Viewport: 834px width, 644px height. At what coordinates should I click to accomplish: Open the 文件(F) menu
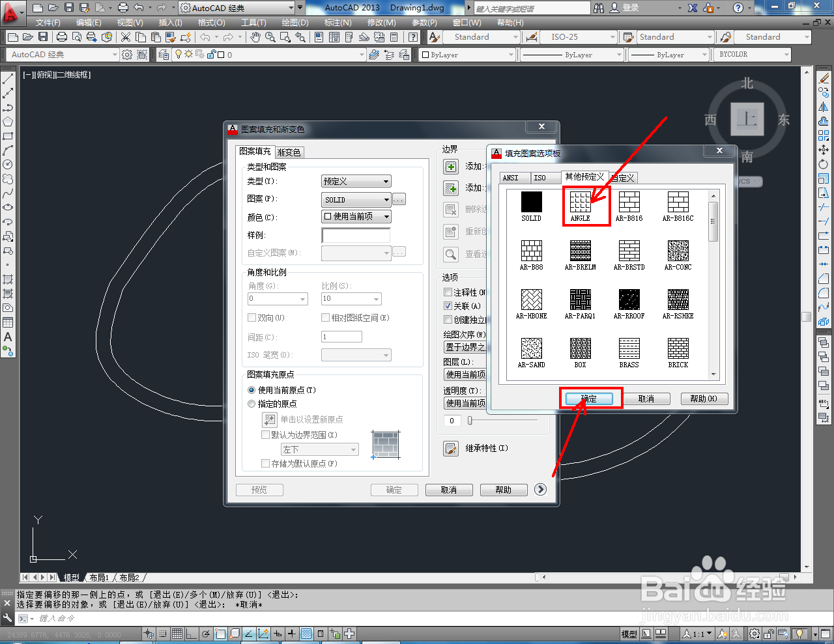(x=48, y=23)
